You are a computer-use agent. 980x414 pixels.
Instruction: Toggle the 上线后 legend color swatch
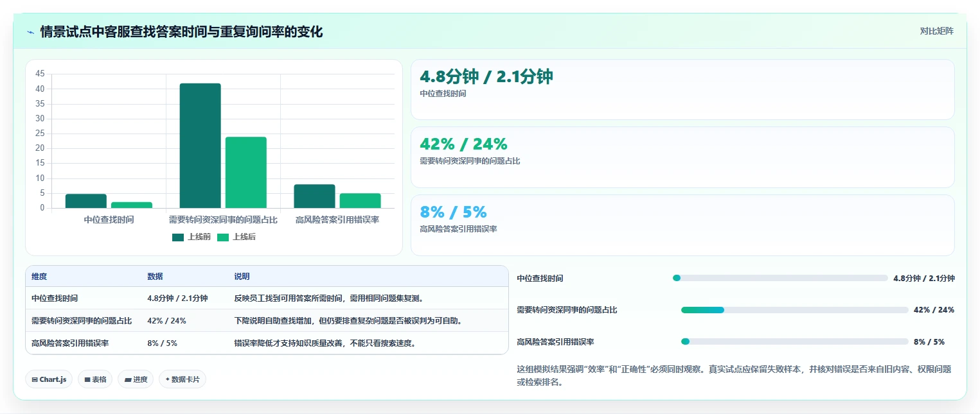click(223, 237)
